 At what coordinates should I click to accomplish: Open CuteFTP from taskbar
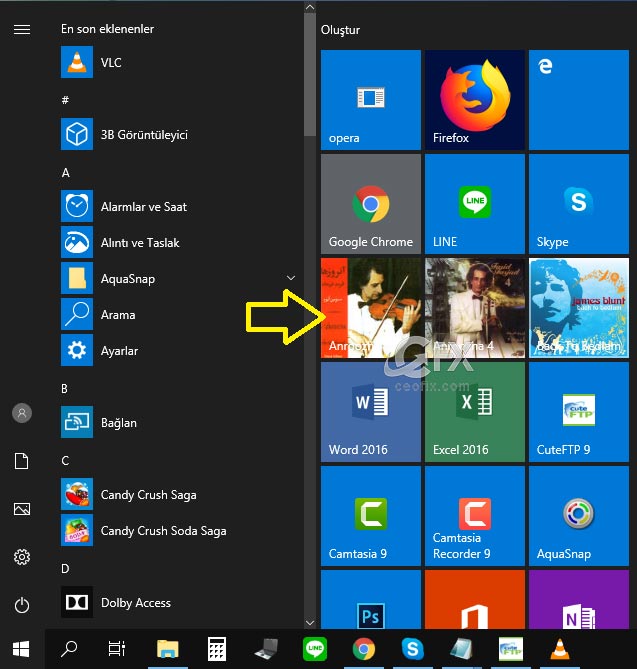(511, 649)
